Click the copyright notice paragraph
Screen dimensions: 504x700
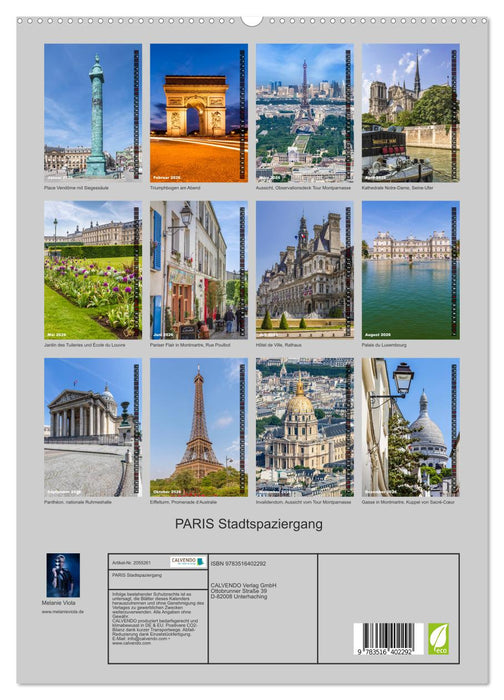[x=158, y=619]
